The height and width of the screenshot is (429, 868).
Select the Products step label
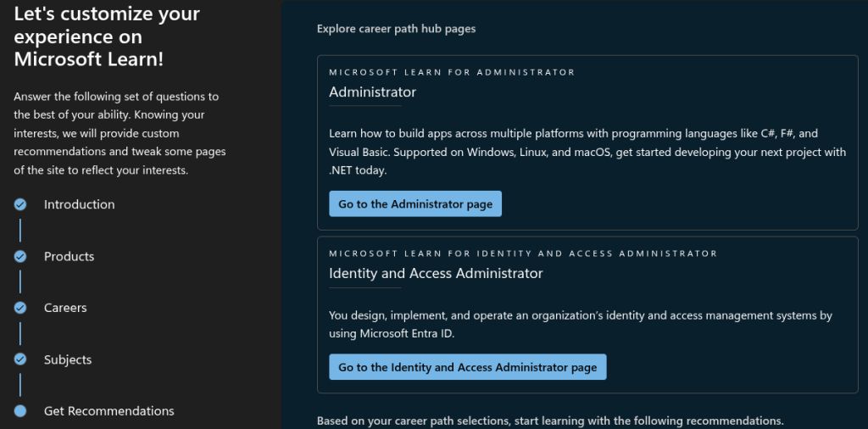pos(69,256)
